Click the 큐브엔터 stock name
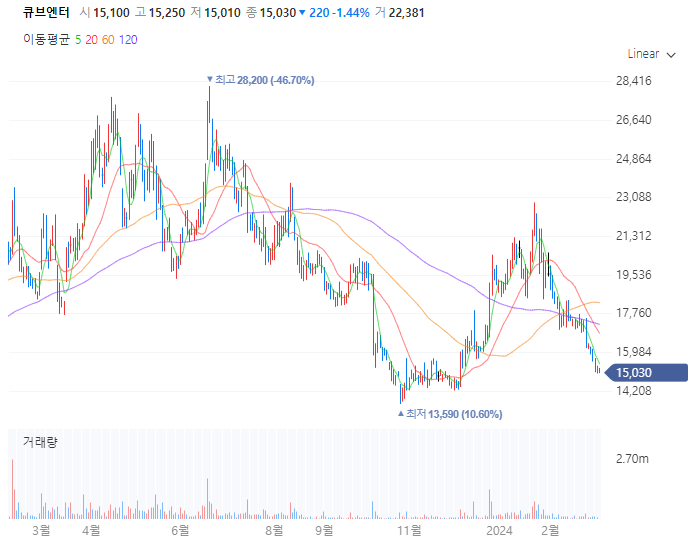 [x=46, y=12]
